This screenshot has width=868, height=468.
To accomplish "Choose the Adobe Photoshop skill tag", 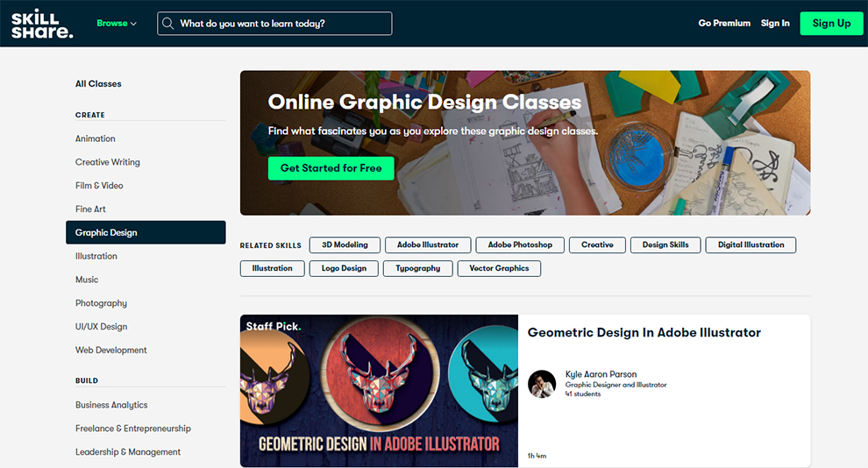I will click(x=520, y=245).
